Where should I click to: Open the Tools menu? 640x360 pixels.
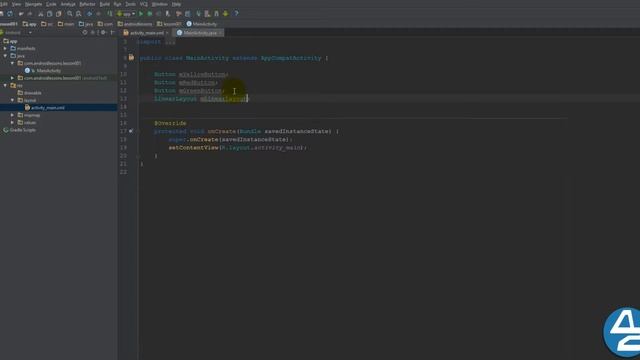coord(131,4)
